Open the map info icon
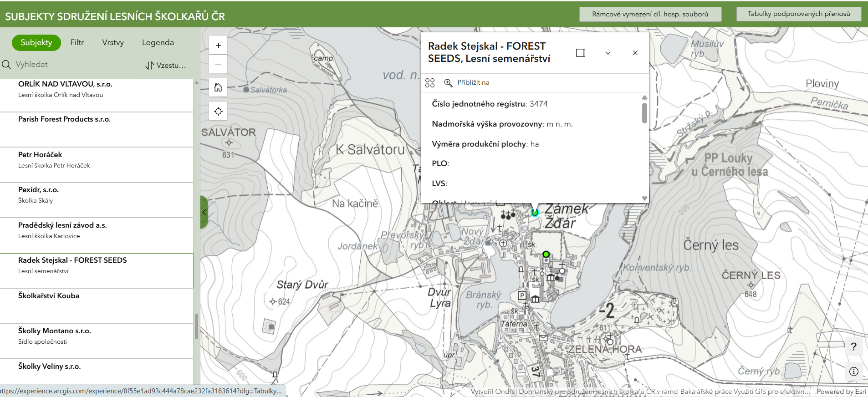Viewport: 868px width, 397px height. coord(853,372)
